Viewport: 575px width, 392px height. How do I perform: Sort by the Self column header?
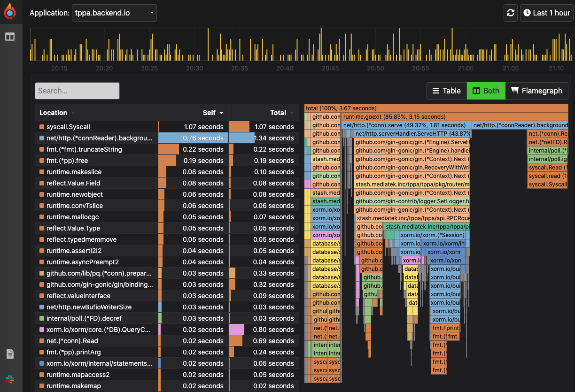pyautogui.click(x=193, y=113)
